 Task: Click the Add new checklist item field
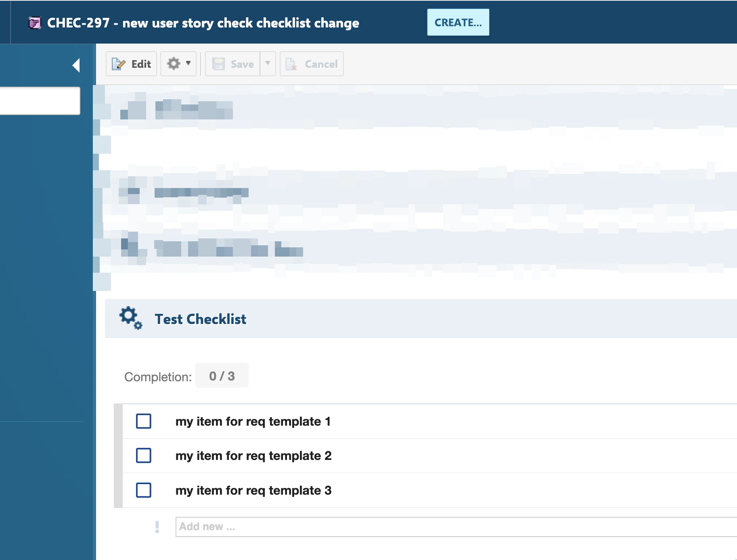tap(283, 527)
